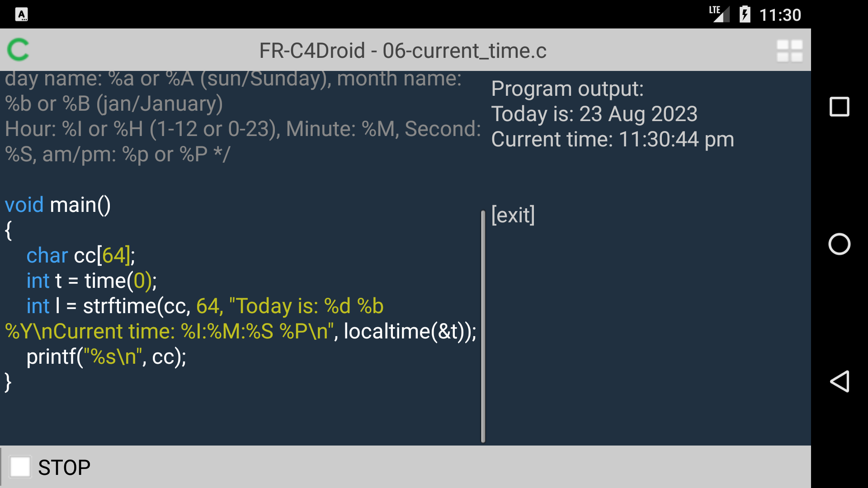Tap the status bar clock showing 11:30

pyautogui.click(x=780, y=15)
